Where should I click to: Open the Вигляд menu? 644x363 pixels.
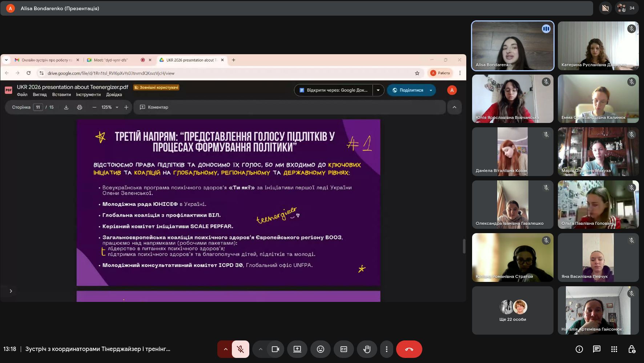pyautogui.click(x=40, y=95)
